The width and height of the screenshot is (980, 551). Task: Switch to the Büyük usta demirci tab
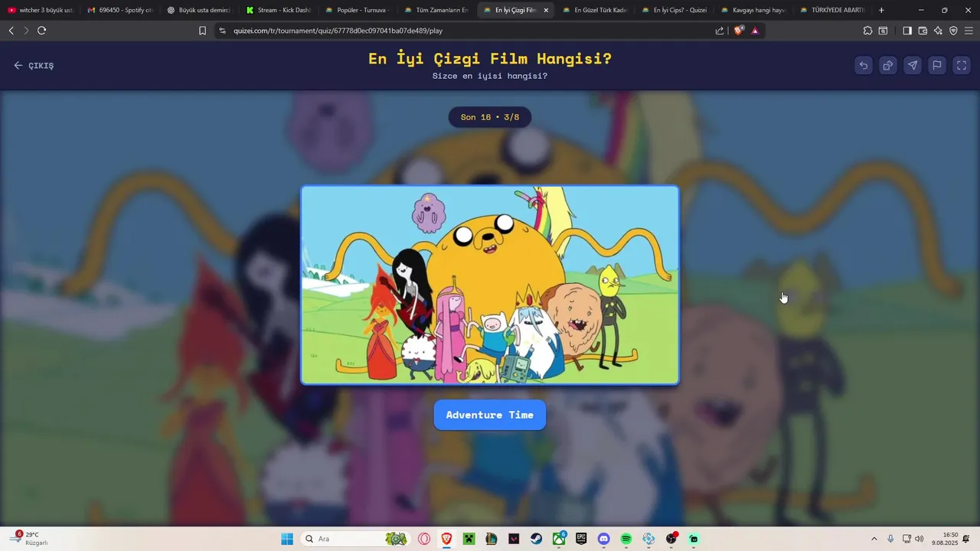pyautogui.click(x=199, y=10)
